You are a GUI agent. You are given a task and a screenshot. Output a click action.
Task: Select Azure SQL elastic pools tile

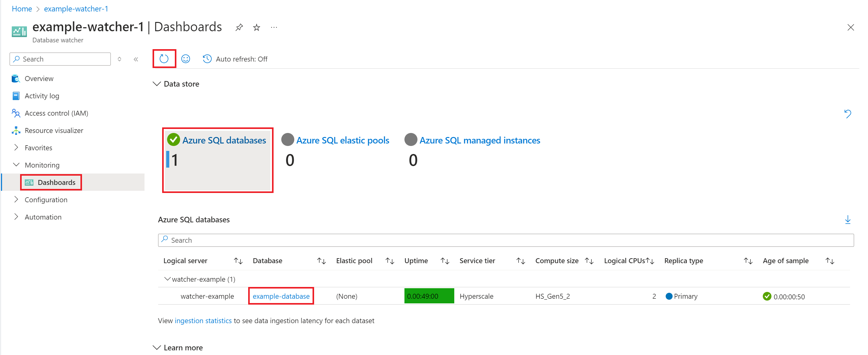click(x=343, y=140)
